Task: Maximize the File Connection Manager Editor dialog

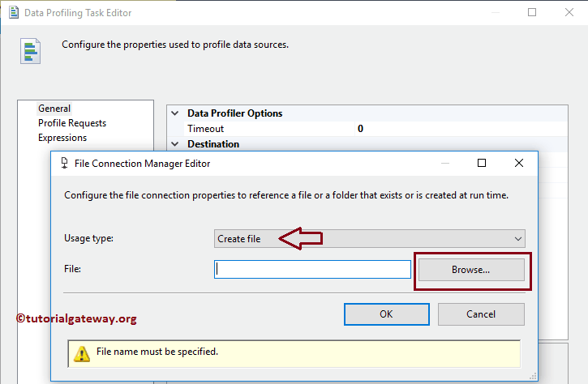Action: click(x=482, y=163)
